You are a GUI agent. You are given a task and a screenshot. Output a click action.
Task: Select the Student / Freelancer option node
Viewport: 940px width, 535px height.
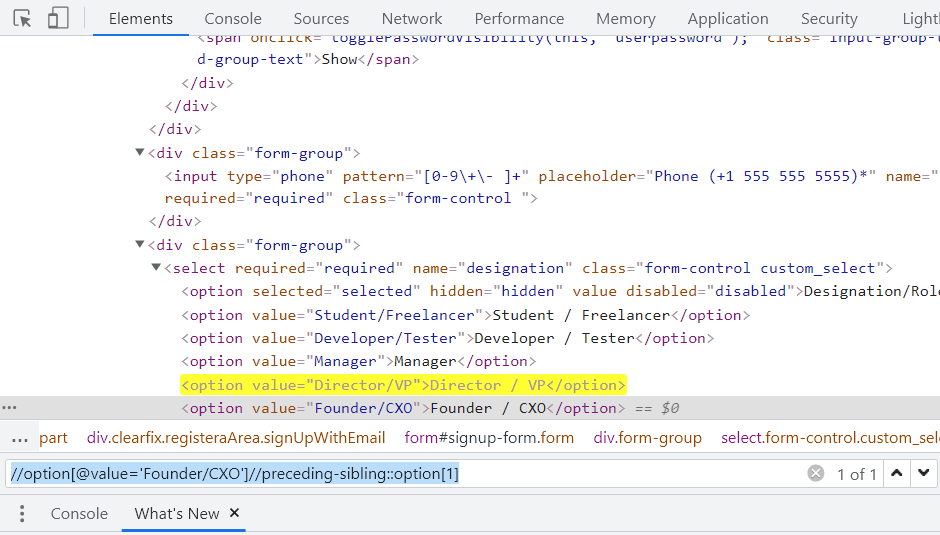pyautogui.click(x=466, y=315)
